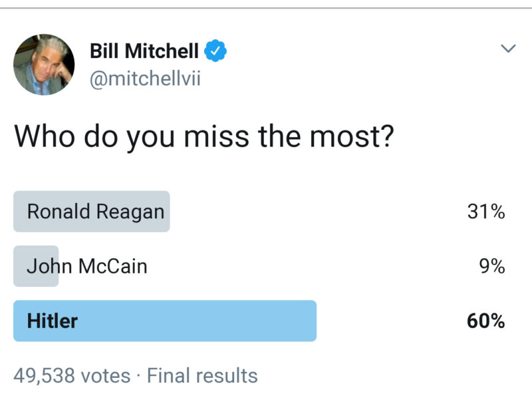Click the small gray John McCain result bar

(x=36, y=266)
